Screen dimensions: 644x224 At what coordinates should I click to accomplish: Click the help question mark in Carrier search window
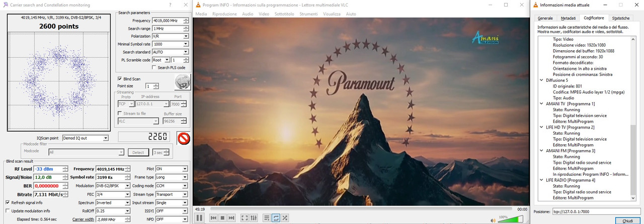click(170, 5)
